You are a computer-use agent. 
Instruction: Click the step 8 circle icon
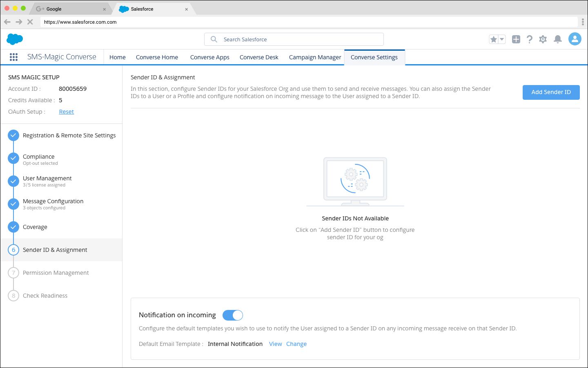pyautogui.click(x=13, y=296)
